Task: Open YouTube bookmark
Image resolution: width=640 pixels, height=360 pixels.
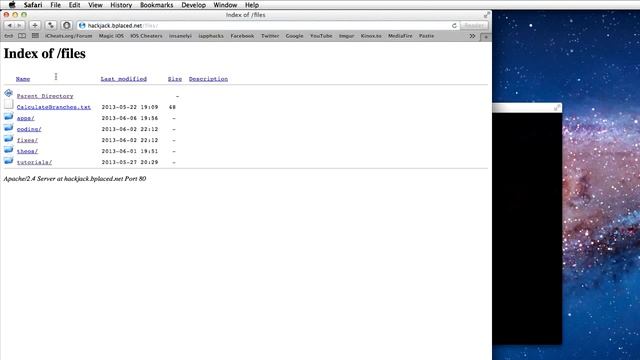Action: [x=321, y=36]
